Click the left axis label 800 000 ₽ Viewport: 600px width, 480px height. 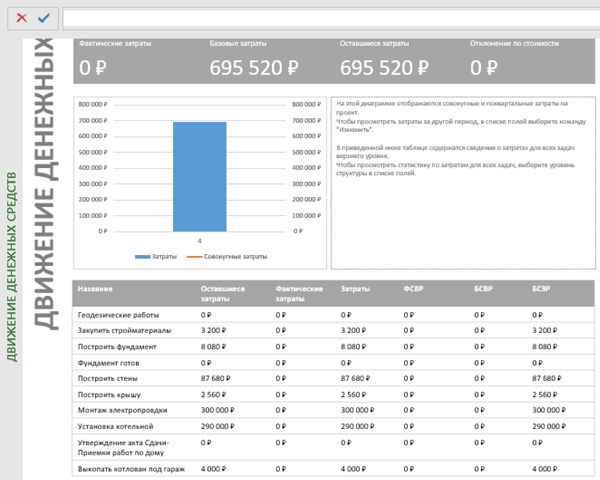tap(93, 104)
